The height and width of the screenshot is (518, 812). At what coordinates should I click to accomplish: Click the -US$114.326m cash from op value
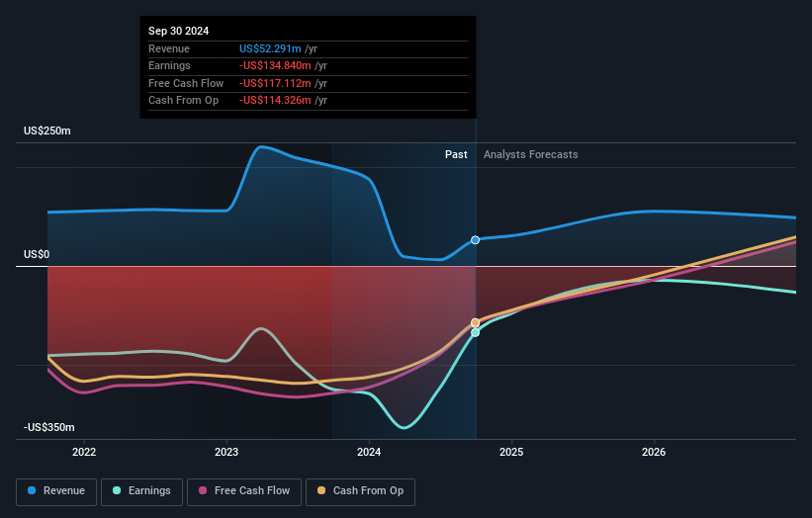[275, 101]
